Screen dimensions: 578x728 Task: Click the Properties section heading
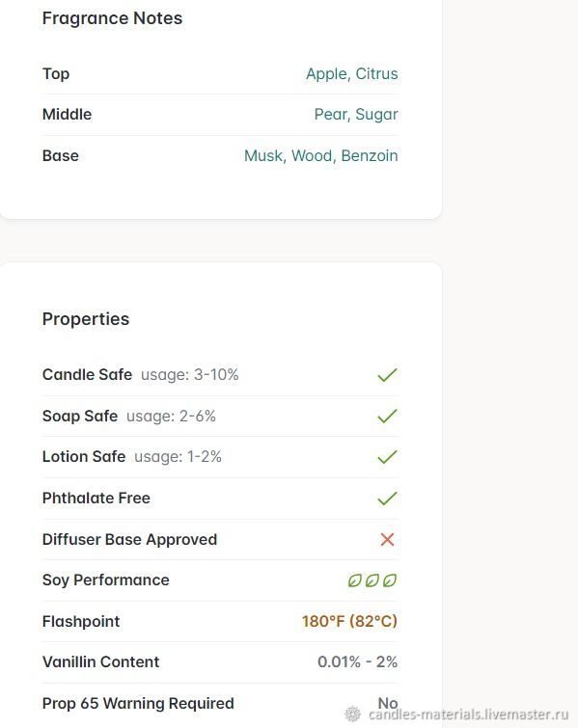pyautogui.click(x=86, y=319)
